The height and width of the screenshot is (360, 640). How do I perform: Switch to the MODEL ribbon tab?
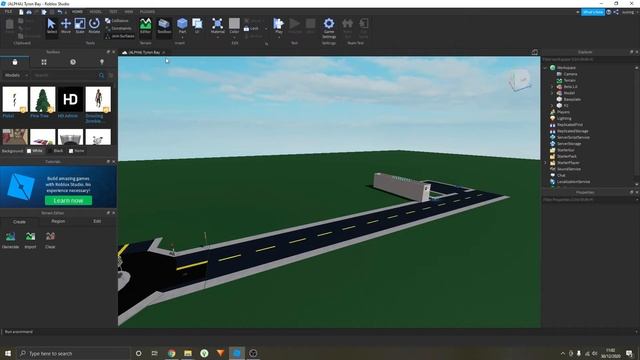tap(96, 12)
